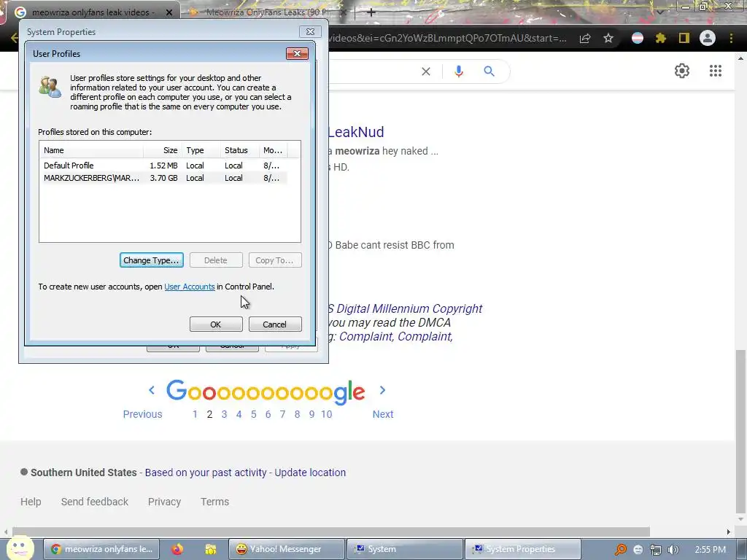
Task: Click the left pagination chevron arrow
Action: 152,390
